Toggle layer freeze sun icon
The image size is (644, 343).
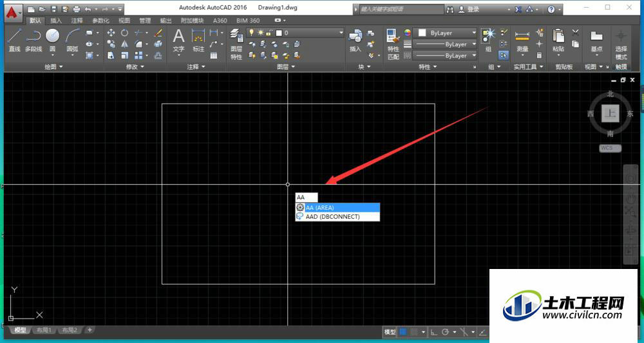point(260,33)
